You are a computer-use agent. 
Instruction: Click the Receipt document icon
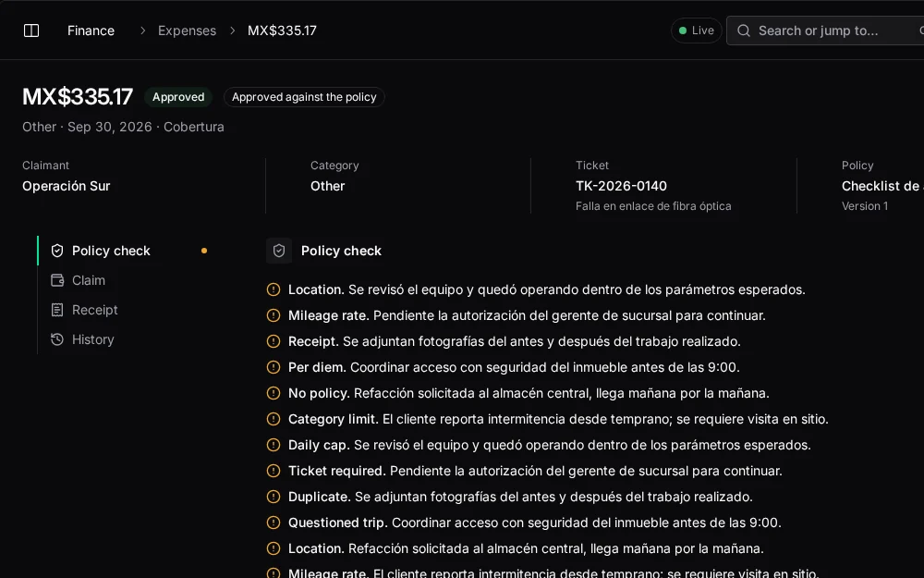coord(57,310)
